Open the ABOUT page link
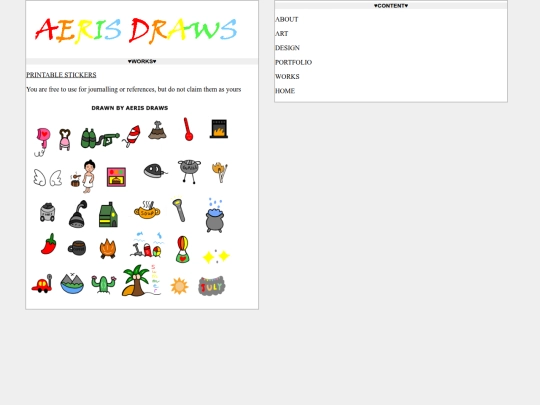 pyautogui.click(x=287, y=20)
